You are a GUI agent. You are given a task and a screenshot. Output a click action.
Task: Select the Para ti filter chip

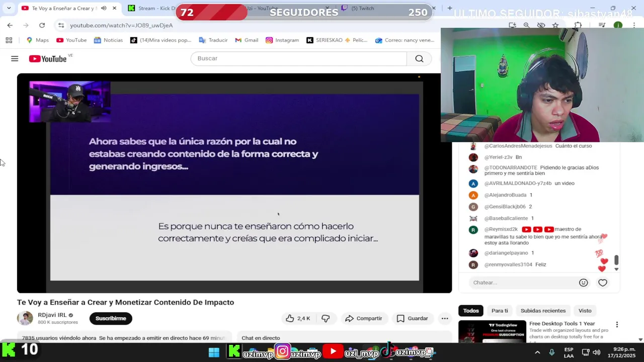(500, 311)
